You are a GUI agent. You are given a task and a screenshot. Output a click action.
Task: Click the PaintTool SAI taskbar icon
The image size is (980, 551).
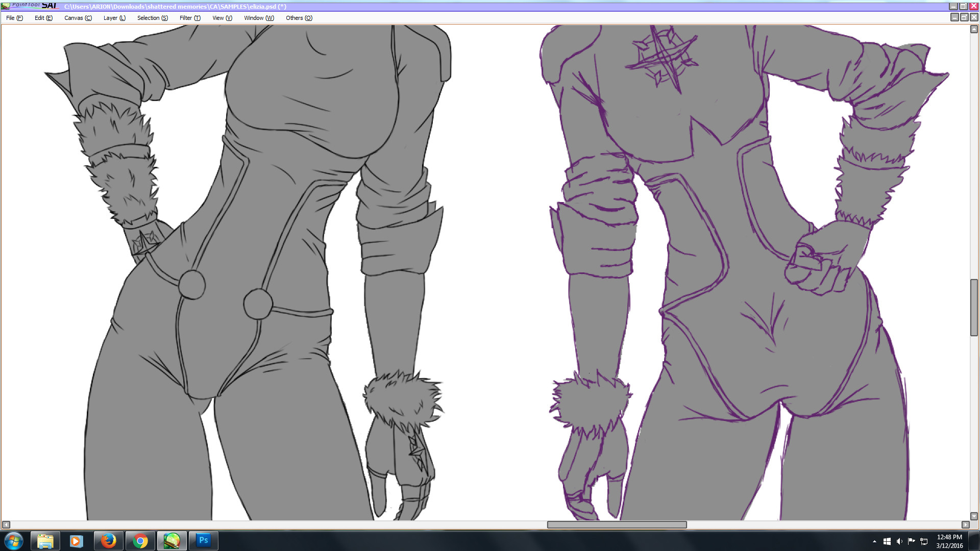[172, 541]
